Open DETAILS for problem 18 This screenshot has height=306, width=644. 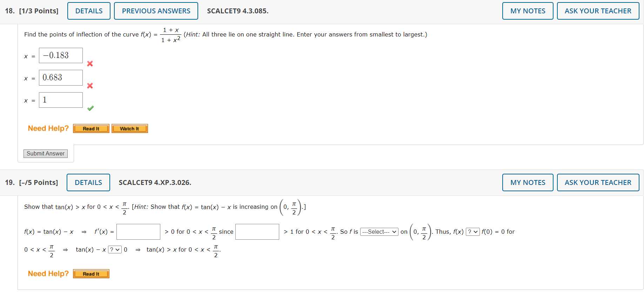88,11
